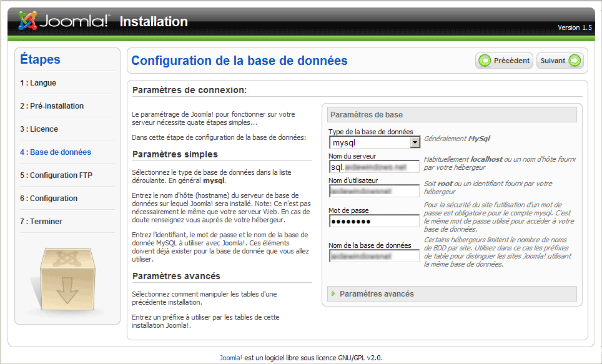
Task: Focus the Mot de passe field
Action: (374, 221)
